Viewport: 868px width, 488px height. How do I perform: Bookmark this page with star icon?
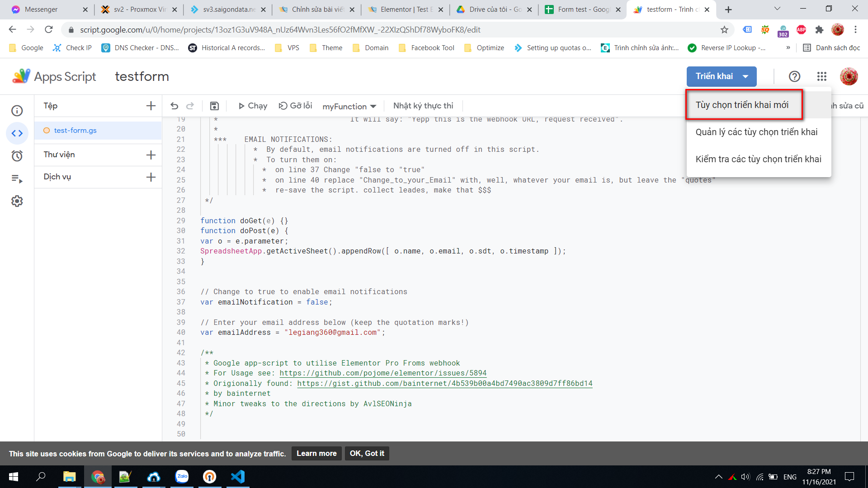coord(724,30)
